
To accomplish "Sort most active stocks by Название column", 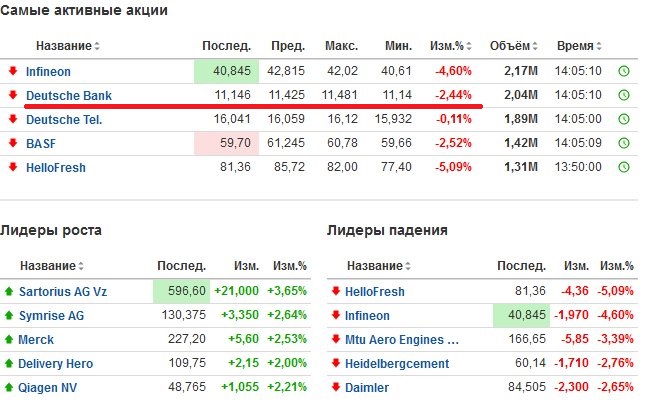I will click(68, 46).
